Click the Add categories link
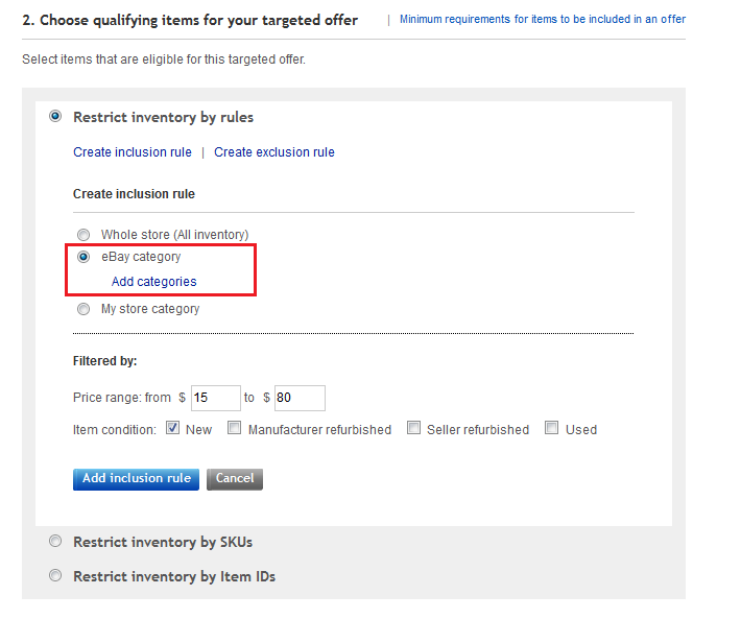The width and height of the screenshot is (741, 619). pos(154,282)
